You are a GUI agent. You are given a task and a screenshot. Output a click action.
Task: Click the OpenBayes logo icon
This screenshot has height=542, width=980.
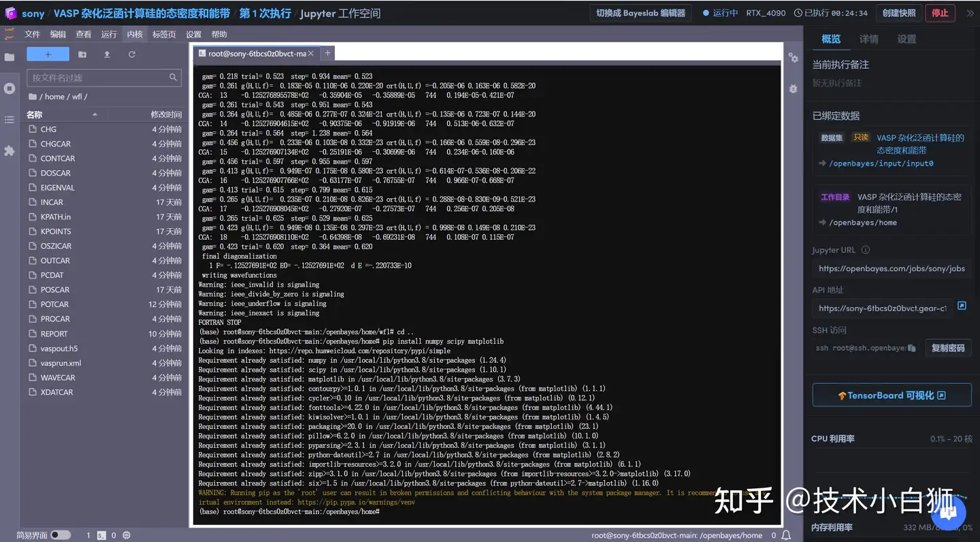pyautogui.click(x=10, y=13)
